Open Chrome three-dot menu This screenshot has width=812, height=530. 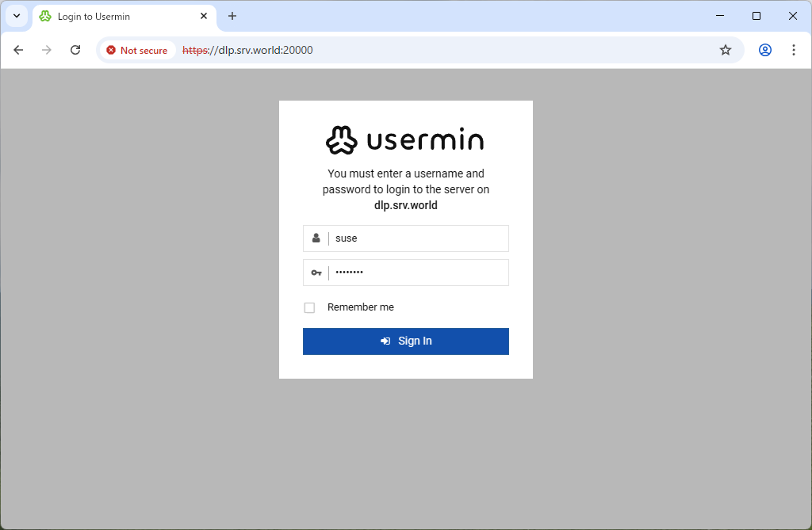793,50
